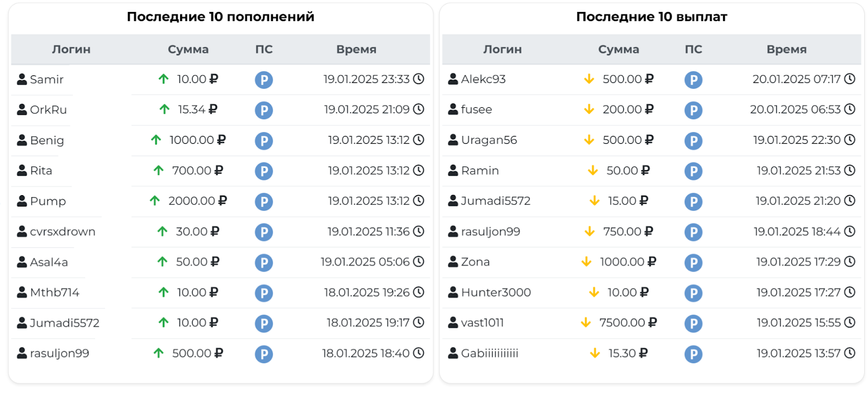The height and width of the screenshot is (394, 868).
Task: Click the green up arrow beside Benig's 1000.00
Action: pyautogui.click(x=156, y=140)
